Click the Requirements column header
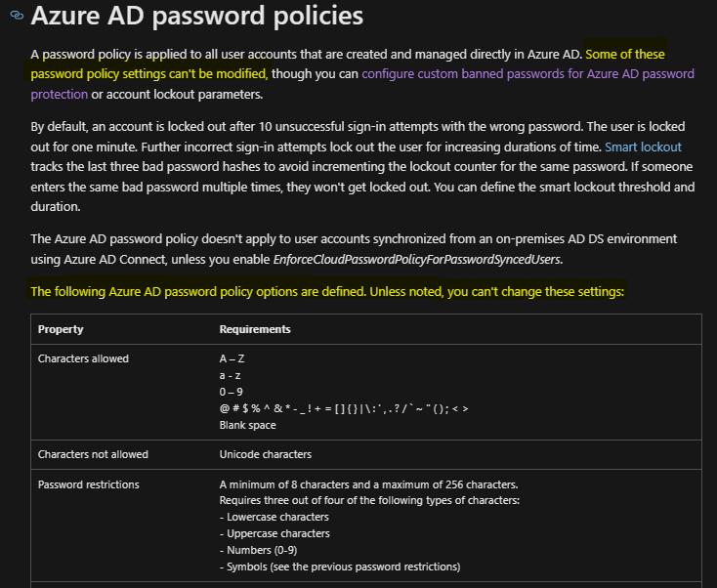The width and height of the screenshot is (717, 588). (x=255, y=329)
